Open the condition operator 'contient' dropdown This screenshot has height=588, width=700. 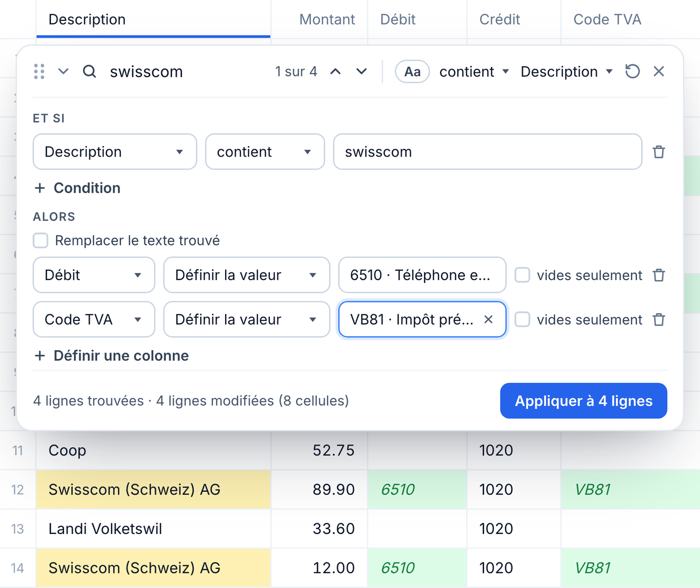pyautogui.click(x=265, y=152)
